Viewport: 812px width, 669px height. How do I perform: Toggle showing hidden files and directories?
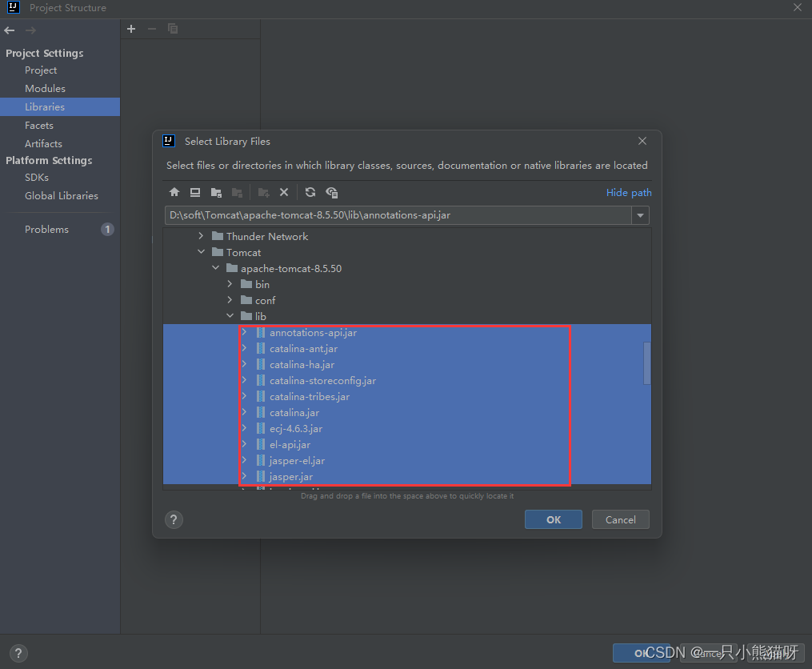point(332,192)
